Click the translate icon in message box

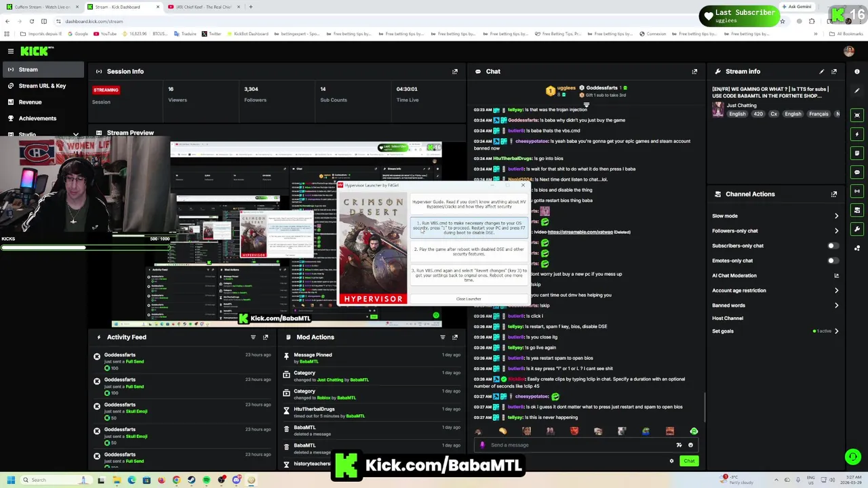pyautogui.click(x=679, y=445)
